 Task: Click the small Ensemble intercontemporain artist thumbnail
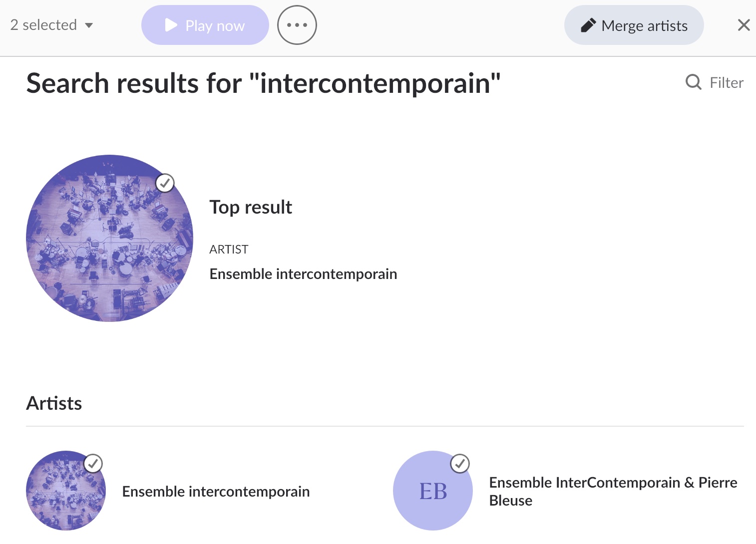[66, 491]
